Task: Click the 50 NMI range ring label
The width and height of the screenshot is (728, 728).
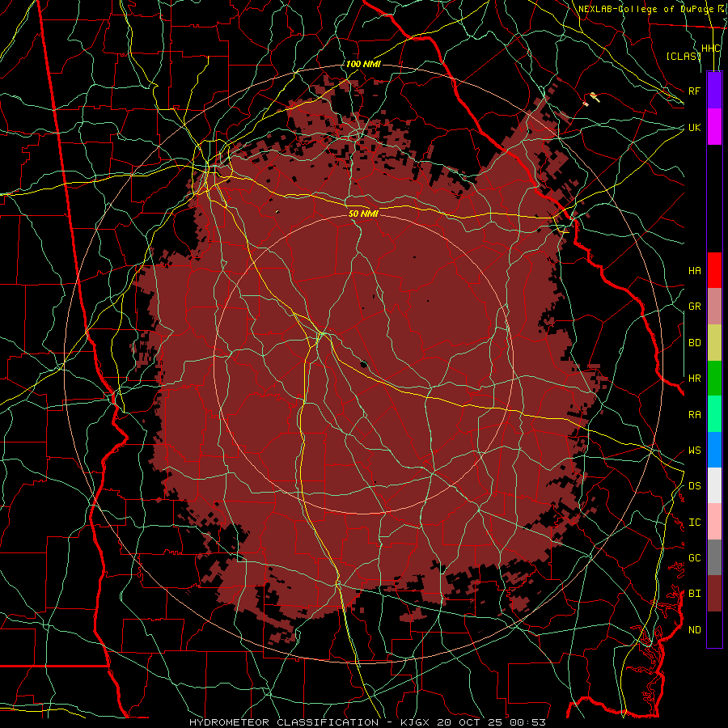Action: pyautogui.click(x=363, y=214)
